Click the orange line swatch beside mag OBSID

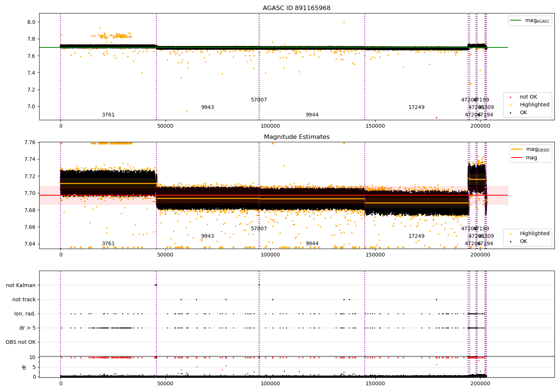517,149
